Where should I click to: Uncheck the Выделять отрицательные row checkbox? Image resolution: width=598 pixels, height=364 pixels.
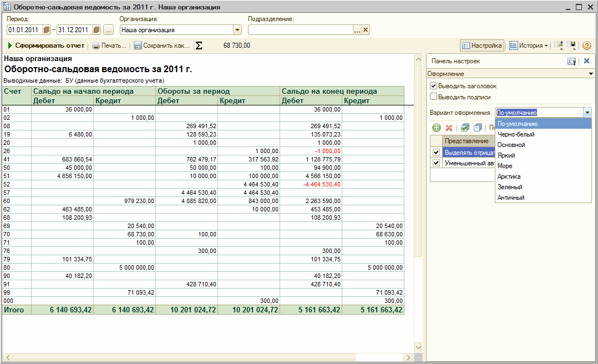point(436,152)
